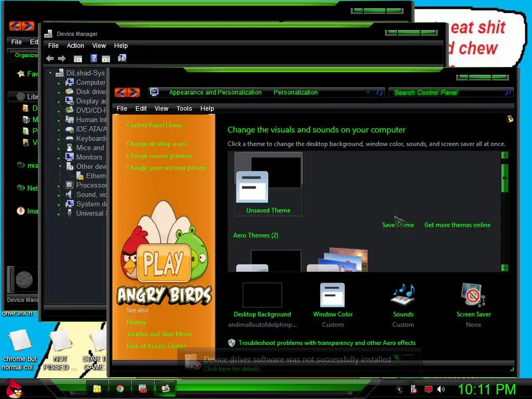
Task: Click the Forward arrow in Personalization window
Action: click(x=134, y=92)
